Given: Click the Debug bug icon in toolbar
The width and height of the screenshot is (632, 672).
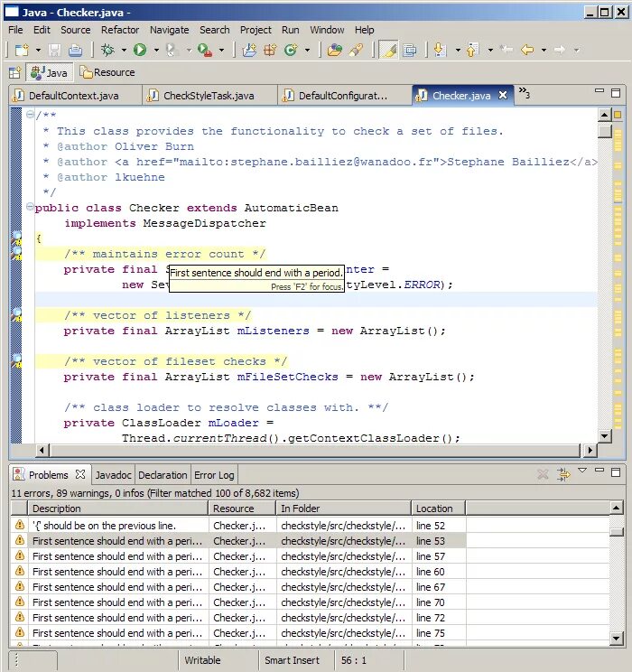Looking at the screenshot, I should tap(107, 51).
